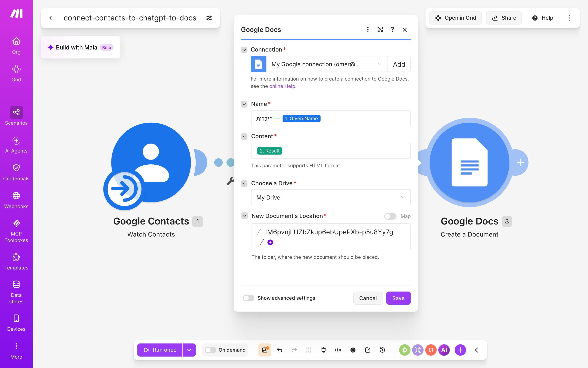
Task: Expand Google Docs panel to fullscreen
Action: 380,29
